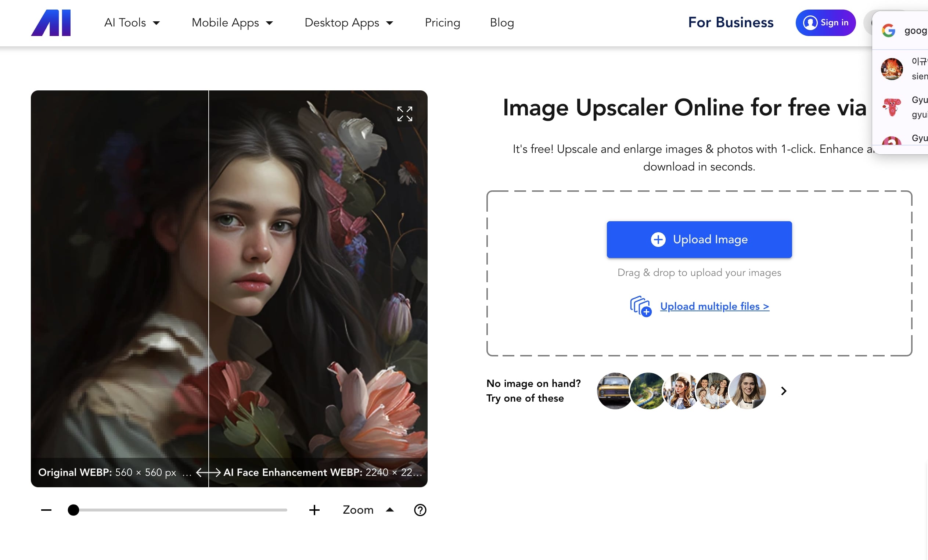Expand the Zoom options caret

point(390,510)
